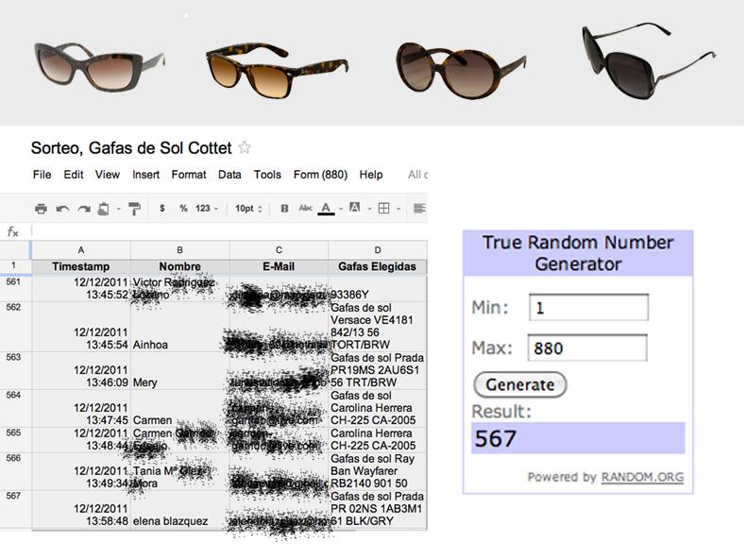
Task: Open the Tools menu
Action: pyautogui.click(x=267, y=175)
